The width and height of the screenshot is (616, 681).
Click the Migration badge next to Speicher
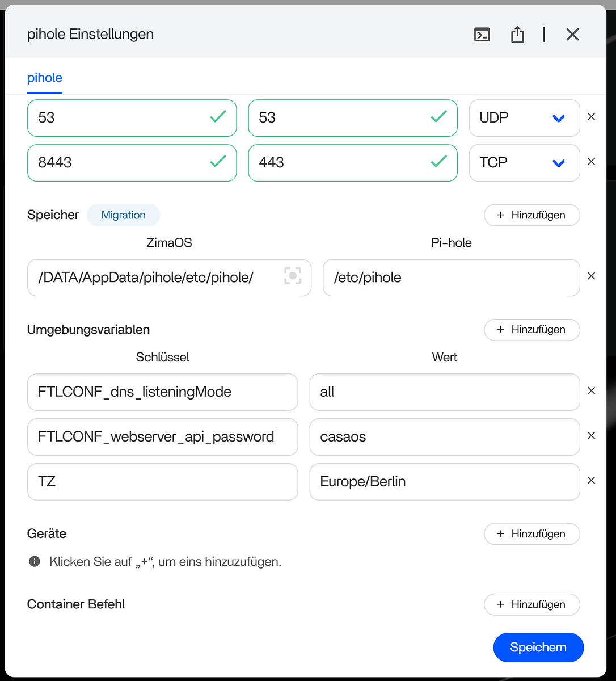[123, 215]
